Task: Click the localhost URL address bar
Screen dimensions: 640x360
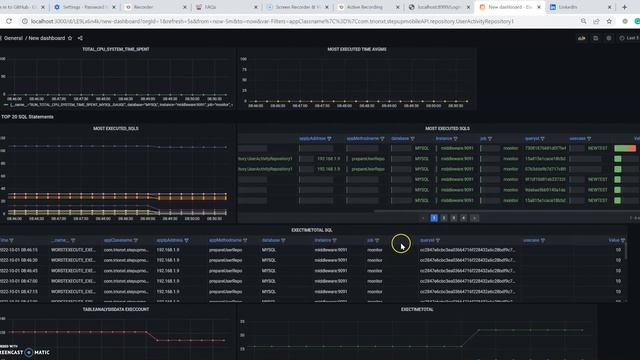Action: (x=272, y=21)
